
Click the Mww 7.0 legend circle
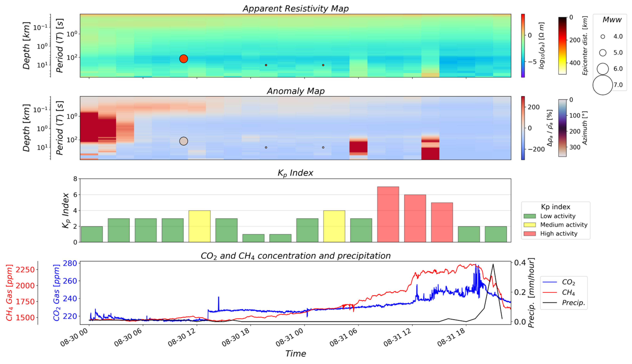[603, 85]
